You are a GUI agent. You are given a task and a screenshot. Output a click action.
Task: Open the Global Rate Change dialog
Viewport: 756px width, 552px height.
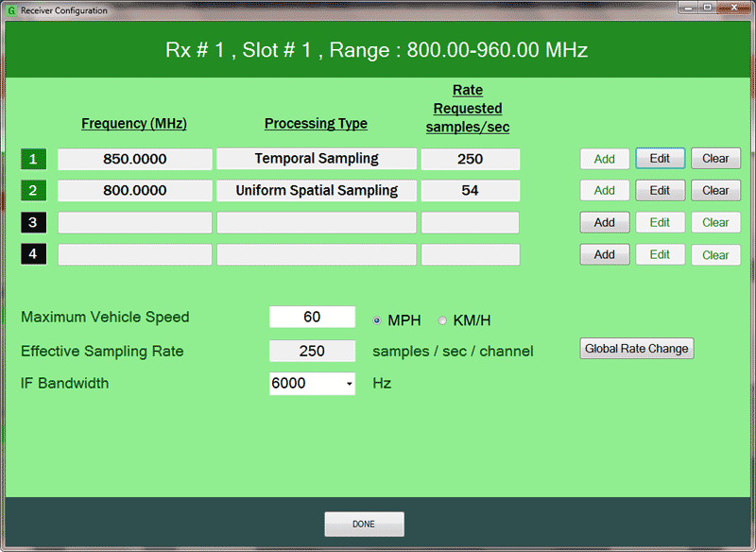coord(636,348)
